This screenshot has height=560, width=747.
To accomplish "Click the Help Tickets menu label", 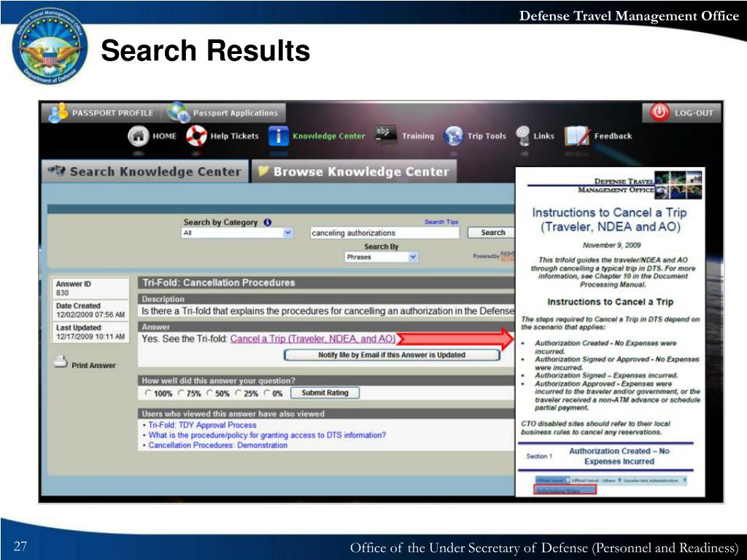I will (234, 136).
